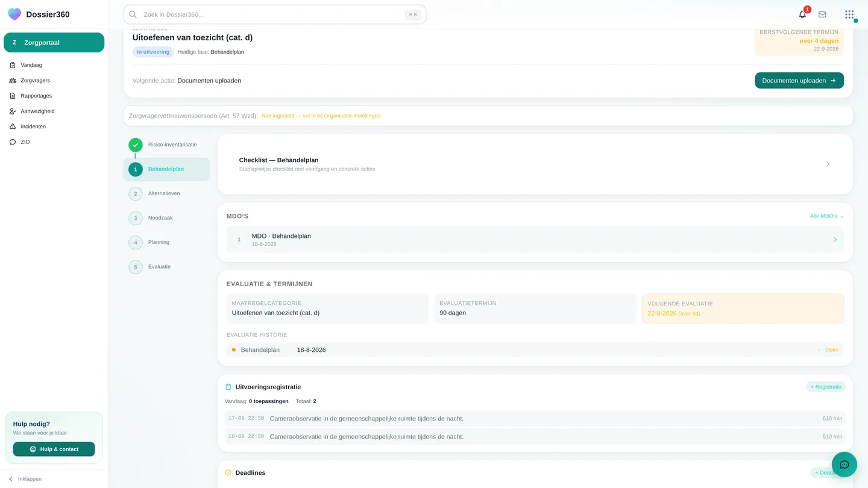Click the Dossier360 heart logo
This screenshot has width=868, height=488.
pyautogui.click(x=14, y=14)
